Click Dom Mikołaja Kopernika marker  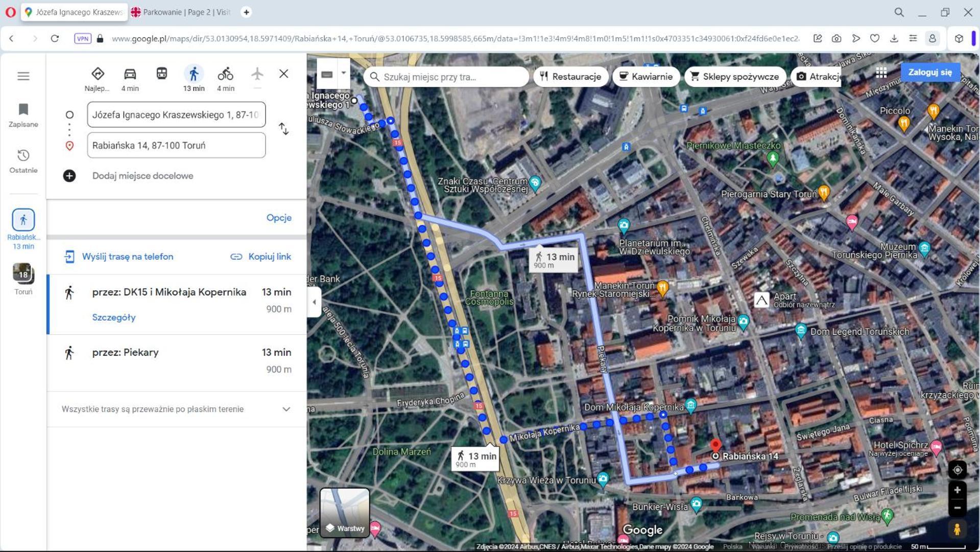[691, 406]
